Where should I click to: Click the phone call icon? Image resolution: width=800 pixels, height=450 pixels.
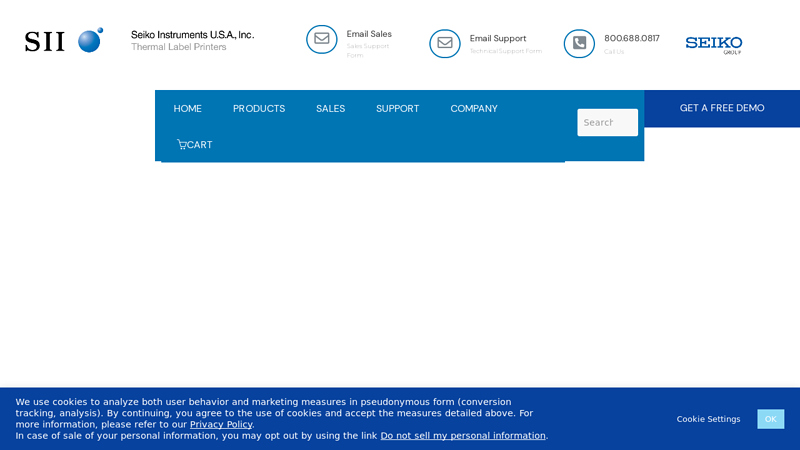(x=579, y=43)
